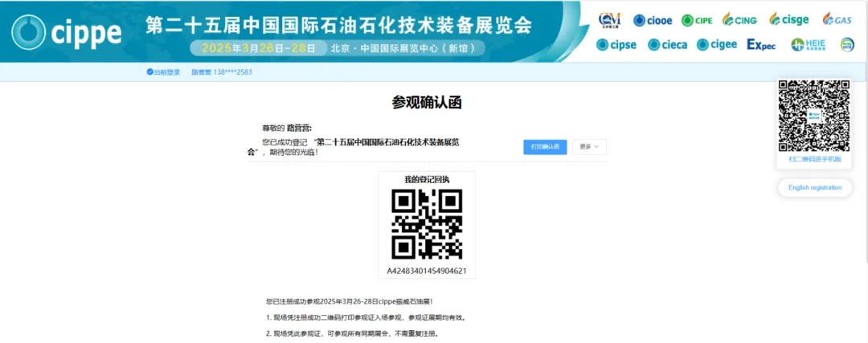
Task: Click the 当前登录 label
Action: (x=166, y=72)
